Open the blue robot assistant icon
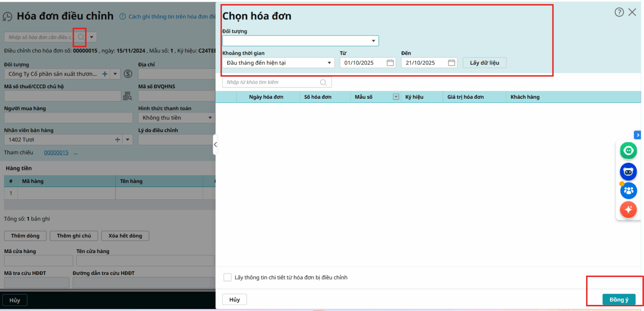The height and width of the screenshot is (311, 644). 628,172
